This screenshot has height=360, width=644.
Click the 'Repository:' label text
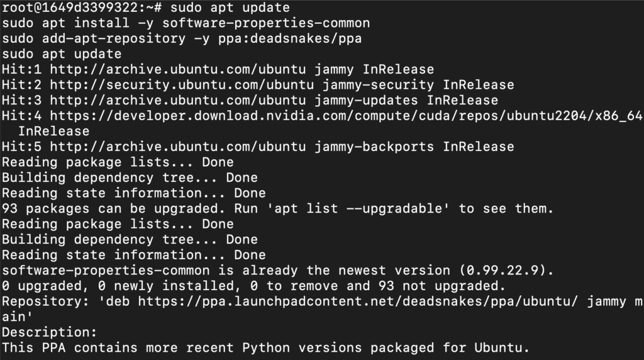(x=45, y=301)
